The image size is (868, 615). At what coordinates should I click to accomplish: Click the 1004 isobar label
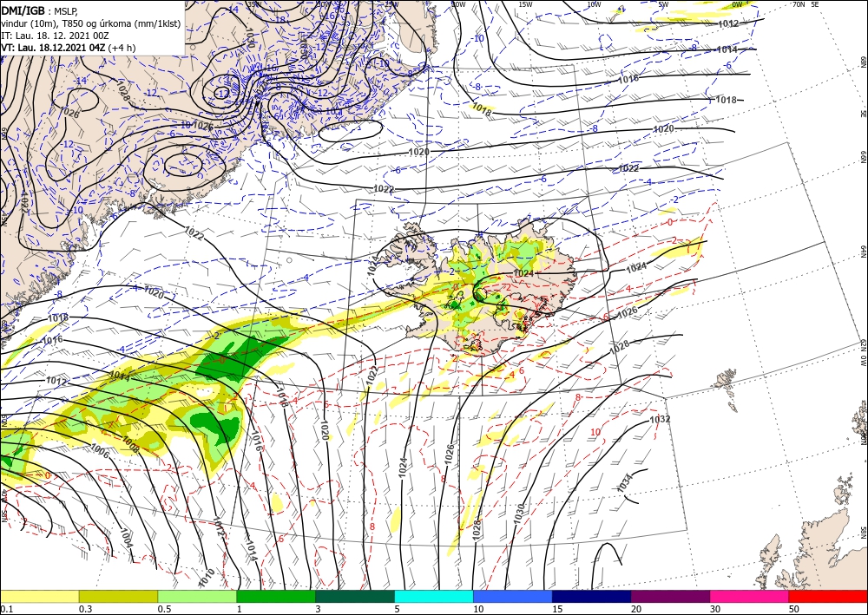pyautogui.click(x=126, y=538)
